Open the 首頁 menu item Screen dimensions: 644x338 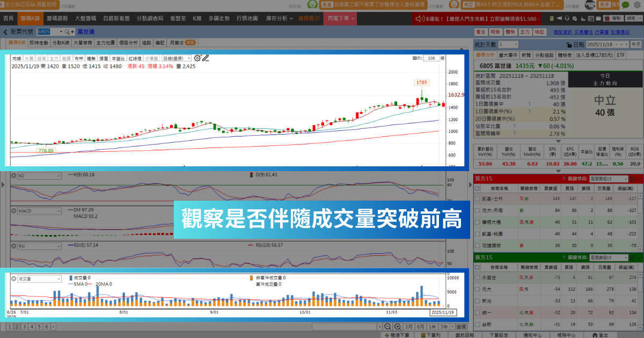click(x=8, y=18)
